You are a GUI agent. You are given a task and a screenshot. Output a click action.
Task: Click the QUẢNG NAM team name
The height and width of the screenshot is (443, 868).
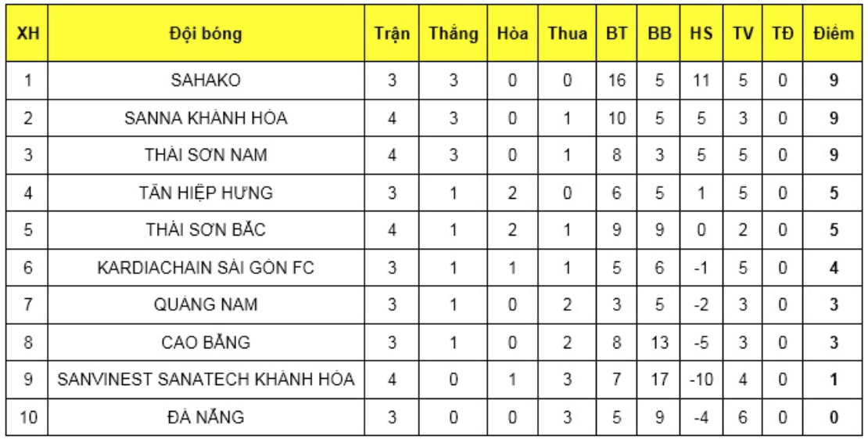206,305
